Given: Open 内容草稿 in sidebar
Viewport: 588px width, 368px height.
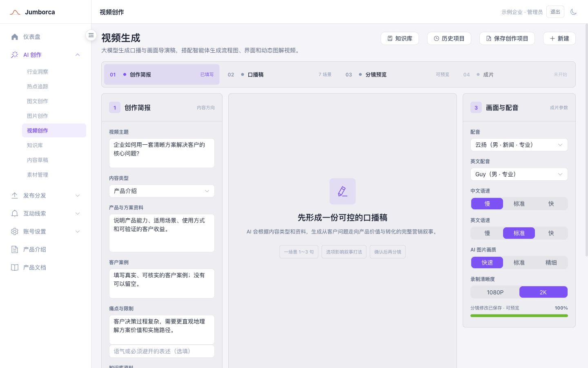Looking at the screenshot, I should coord(54,160).
